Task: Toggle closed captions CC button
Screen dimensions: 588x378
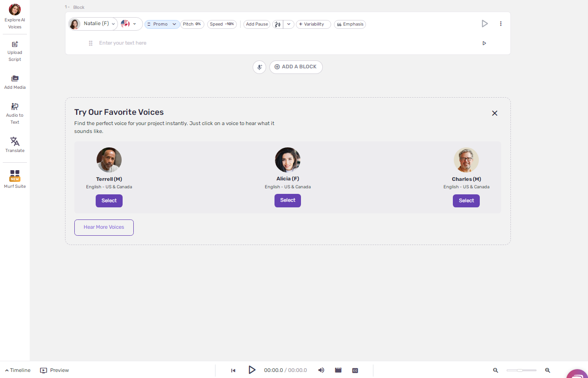Action: pyautogui.click(x=355, y=370)
